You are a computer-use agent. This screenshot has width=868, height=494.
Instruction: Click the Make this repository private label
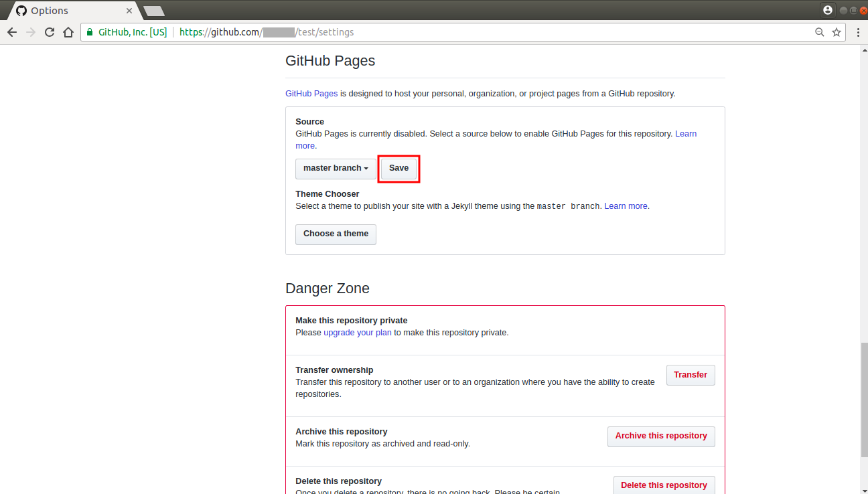point(352,321)
